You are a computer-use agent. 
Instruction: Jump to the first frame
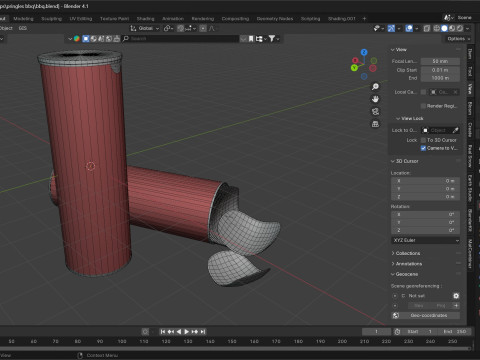pos(163,332)
